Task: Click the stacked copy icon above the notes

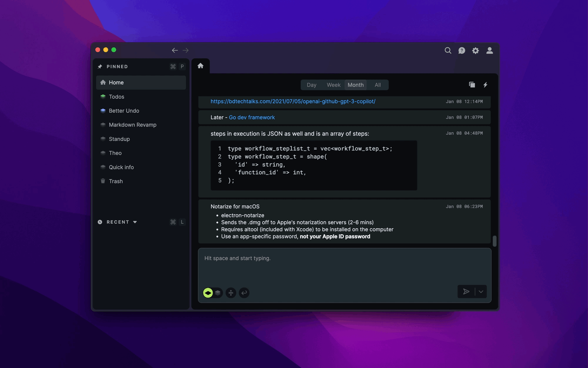Action: [472, 85]
